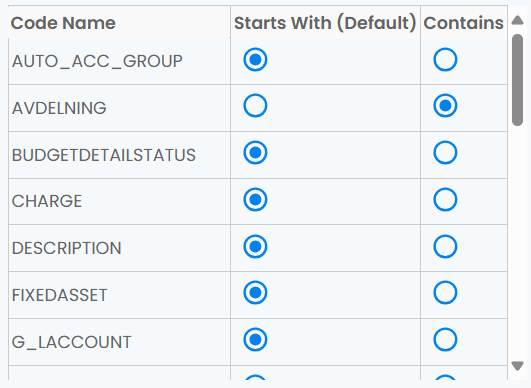
Task: Click the vertical scrollbar thumb
Action: click(x=517, y=80)
